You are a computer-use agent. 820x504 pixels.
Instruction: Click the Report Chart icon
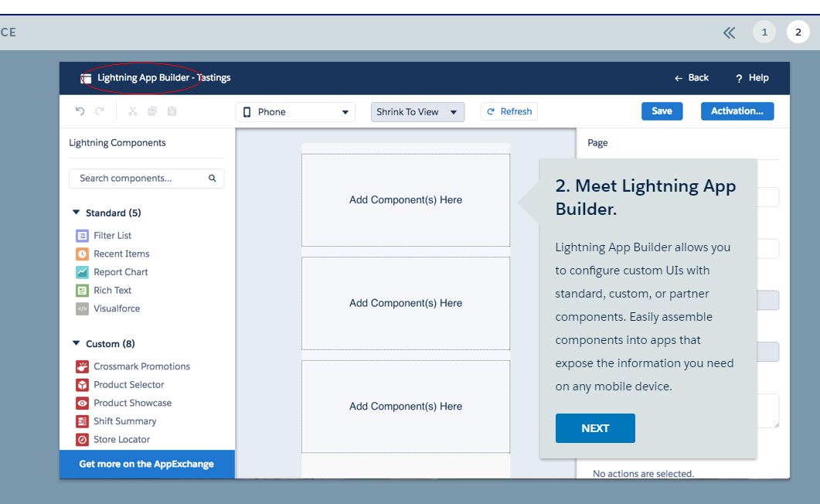point(82,272)
